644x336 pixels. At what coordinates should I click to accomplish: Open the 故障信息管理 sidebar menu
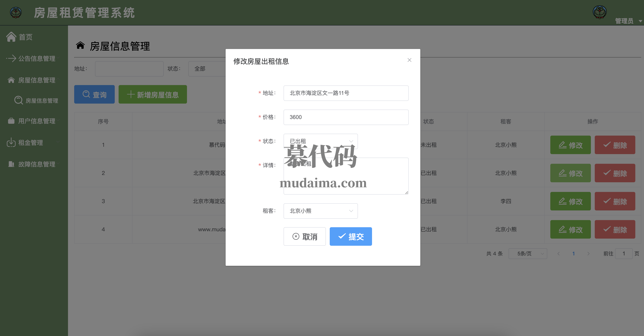37,164
